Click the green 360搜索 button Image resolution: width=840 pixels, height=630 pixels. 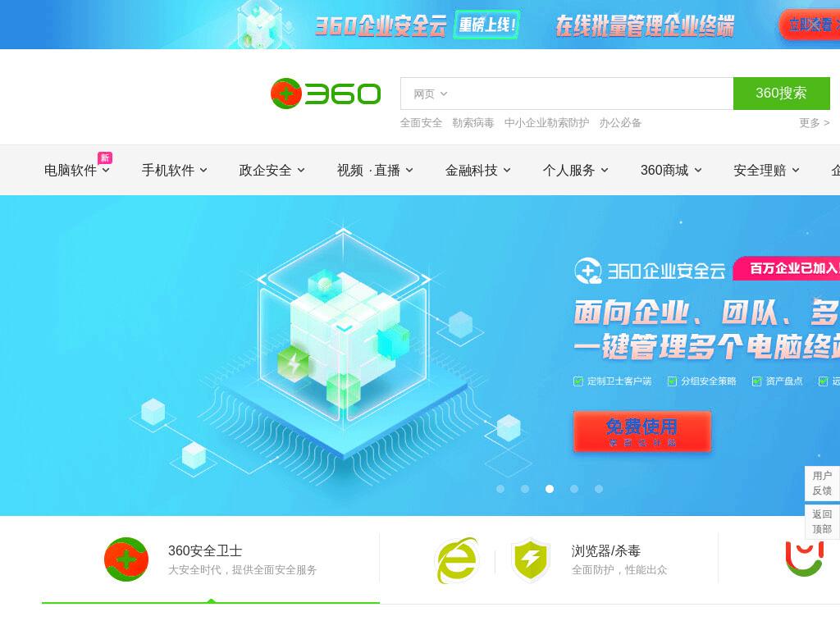point(782,94)
